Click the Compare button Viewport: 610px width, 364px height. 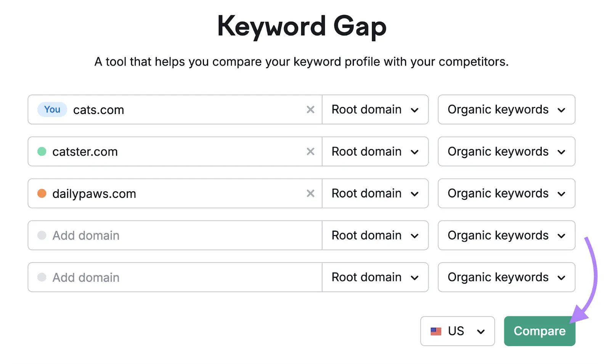539,331
